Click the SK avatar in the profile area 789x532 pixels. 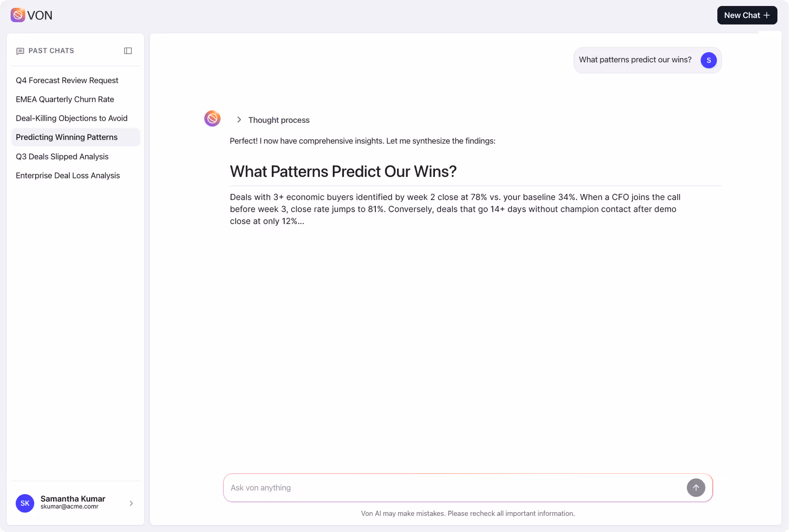pos(25,503)
